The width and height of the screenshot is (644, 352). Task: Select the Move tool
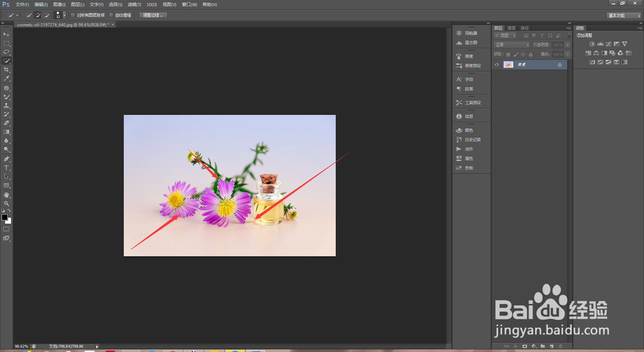[6, 35]
